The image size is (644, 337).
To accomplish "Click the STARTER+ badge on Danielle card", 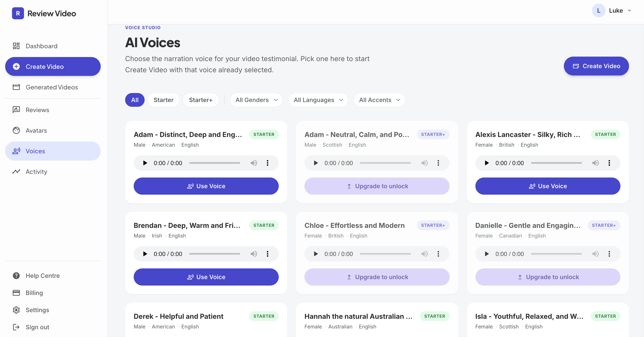I will point(604,225).
